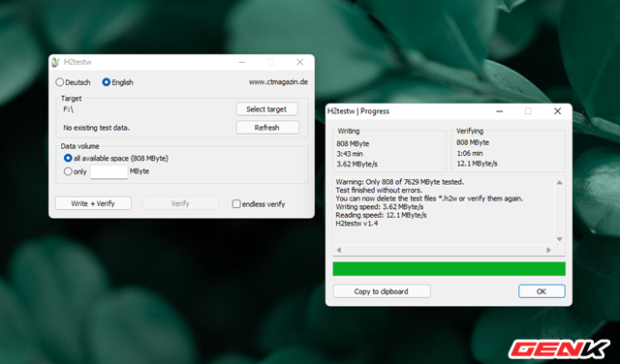
Task: Click the MByte amount input field
Action: click(x=109, y=172)
